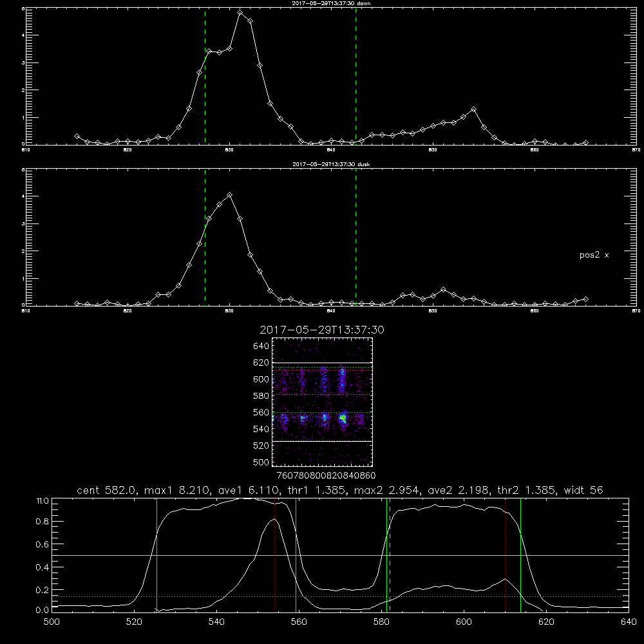Screen dimensions: 644x644
Task: Click the '600' x-axis label of bottom plot
Action: [x=464, y=622]
